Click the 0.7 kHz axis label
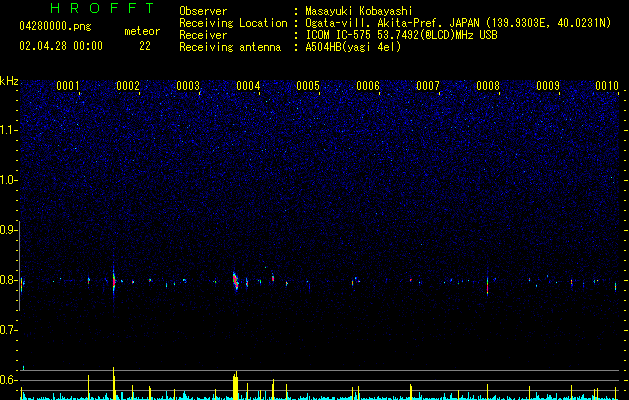629x400 pixels. coord(9,331)
